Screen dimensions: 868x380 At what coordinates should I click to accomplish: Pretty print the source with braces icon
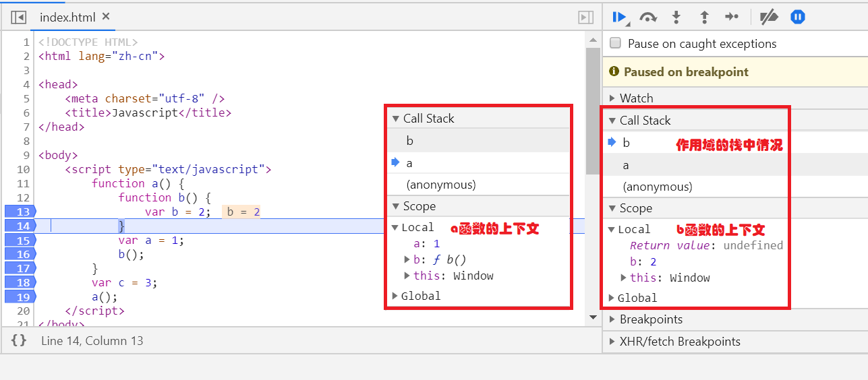pos(19,340)
